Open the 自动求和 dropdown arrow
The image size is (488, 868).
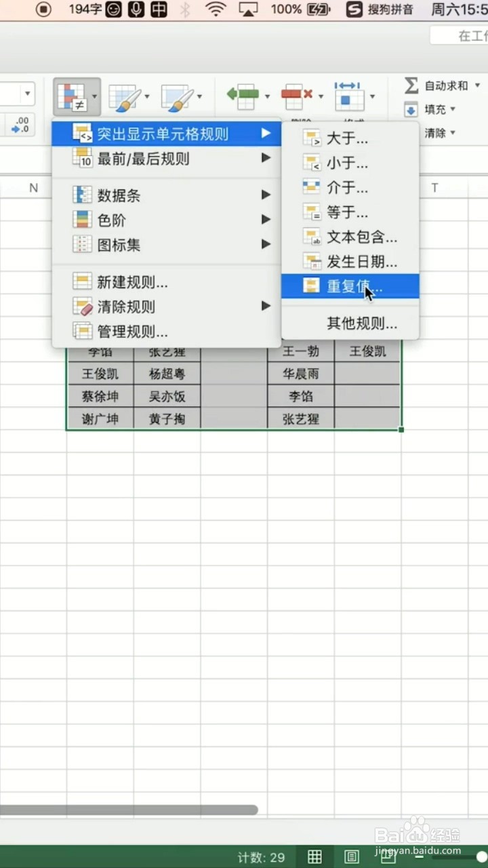477,85
